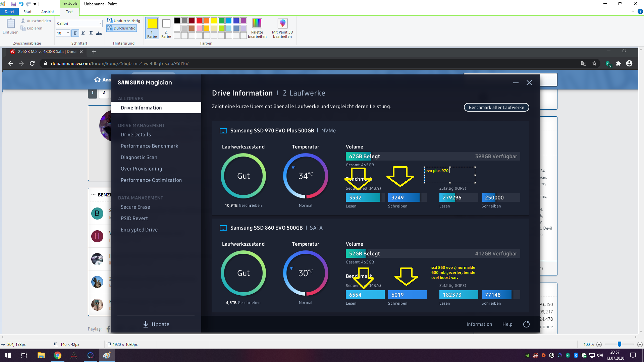Open Origin tray icon

[544, 355]
